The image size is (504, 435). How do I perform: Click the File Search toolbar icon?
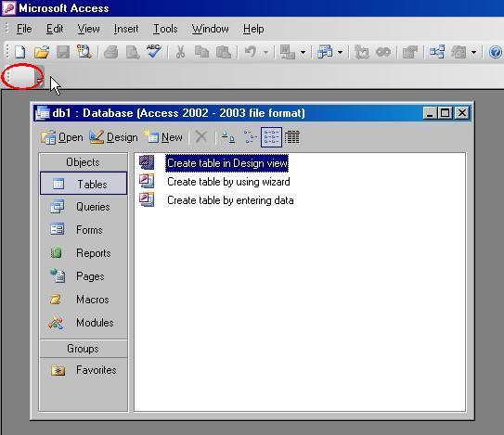(84, 52)
